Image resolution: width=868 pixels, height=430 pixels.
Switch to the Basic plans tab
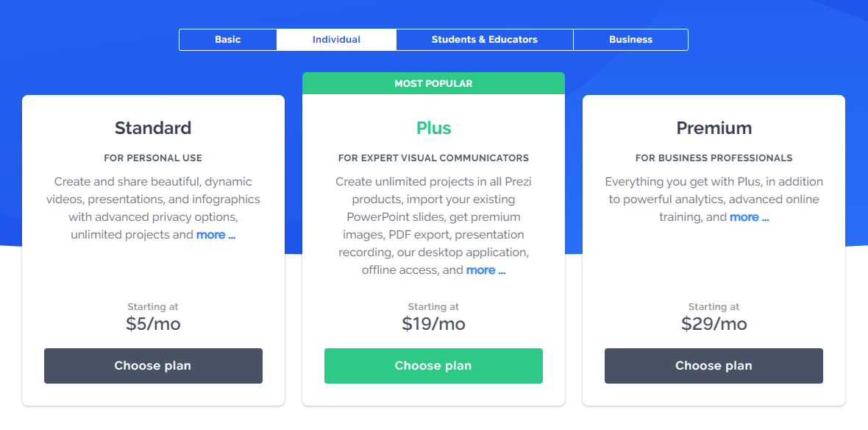227,40
